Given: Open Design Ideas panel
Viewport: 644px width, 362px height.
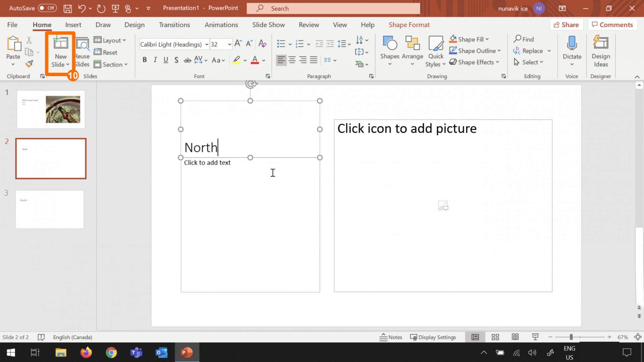Looking at the screenshot, I should coord(600,50).
